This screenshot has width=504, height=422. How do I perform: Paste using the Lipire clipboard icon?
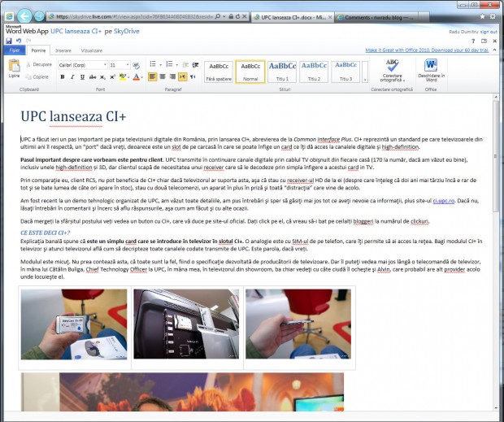14,68
